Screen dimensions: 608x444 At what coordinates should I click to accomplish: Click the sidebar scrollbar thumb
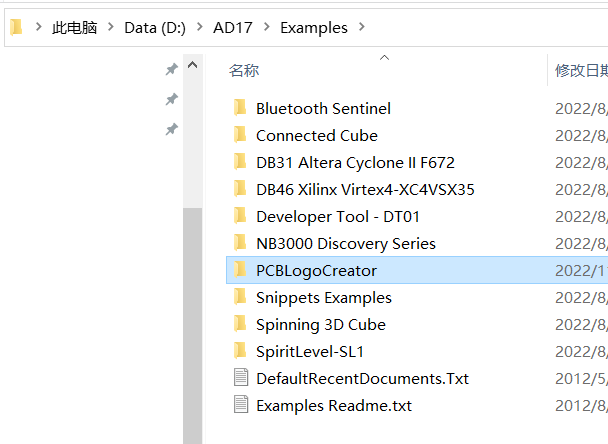click(193, 326)
